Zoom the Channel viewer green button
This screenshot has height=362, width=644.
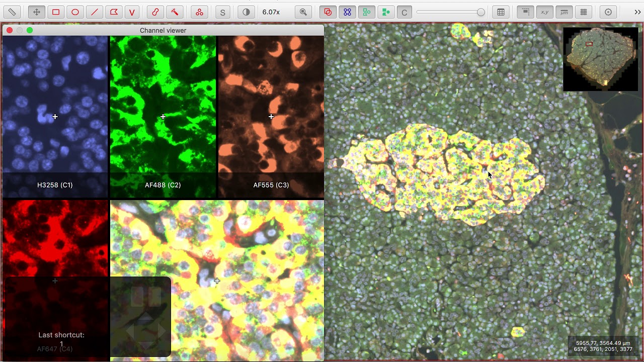pyautogui.click(x=30, y=30)
